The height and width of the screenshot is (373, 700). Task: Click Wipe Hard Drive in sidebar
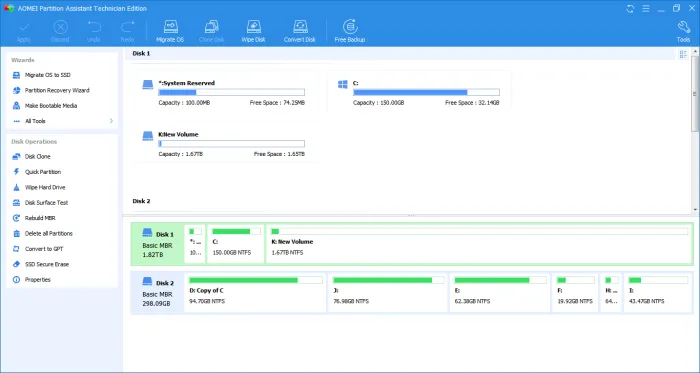coord(45,187)
